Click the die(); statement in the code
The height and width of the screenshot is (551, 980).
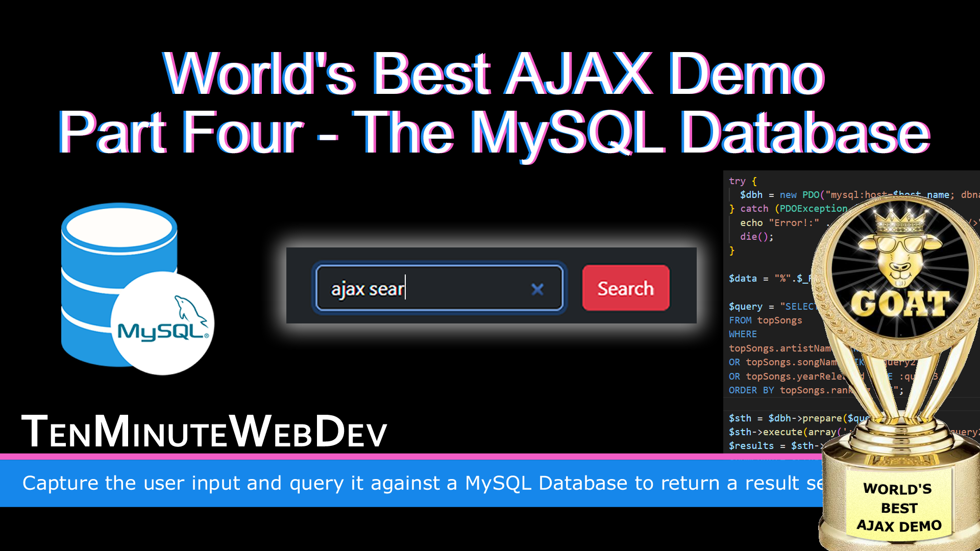(x=756, y=237)
